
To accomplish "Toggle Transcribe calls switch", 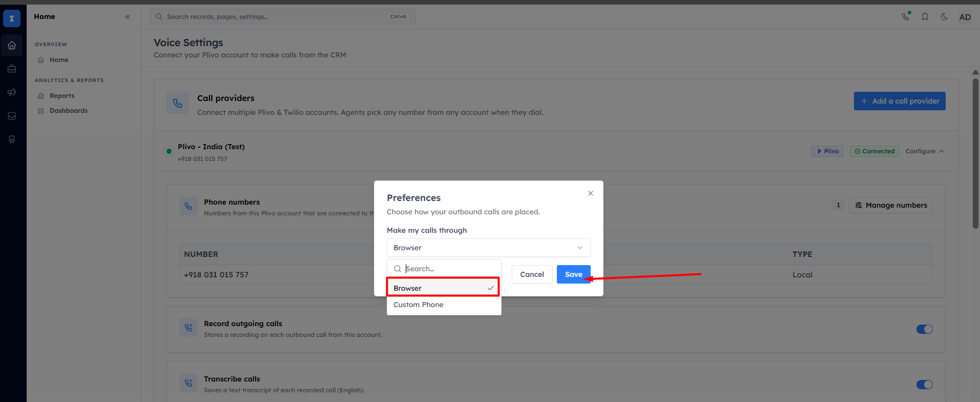I will 925,385.
